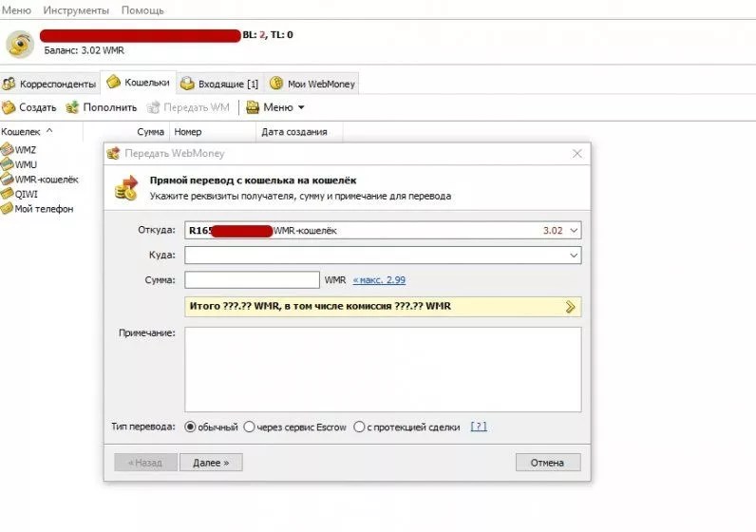The width and height of the screenshot is (756, 532).
Task: Click the BL: 2, TL: 0 text
Action: (268, 35)
